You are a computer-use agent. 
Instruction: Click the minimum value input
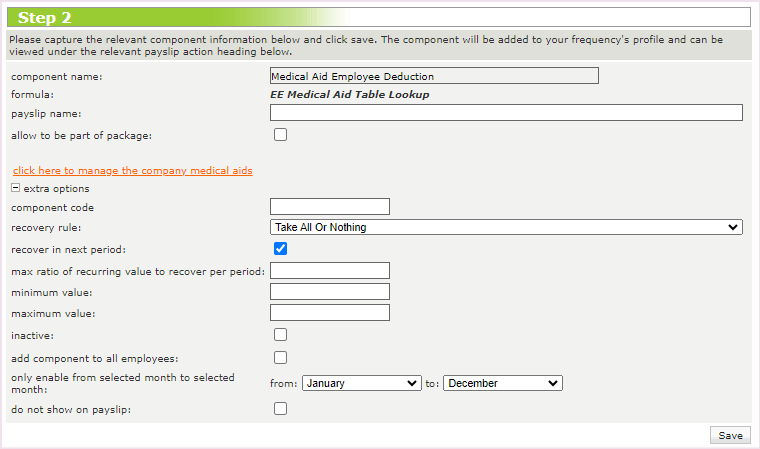coord(330,292)
